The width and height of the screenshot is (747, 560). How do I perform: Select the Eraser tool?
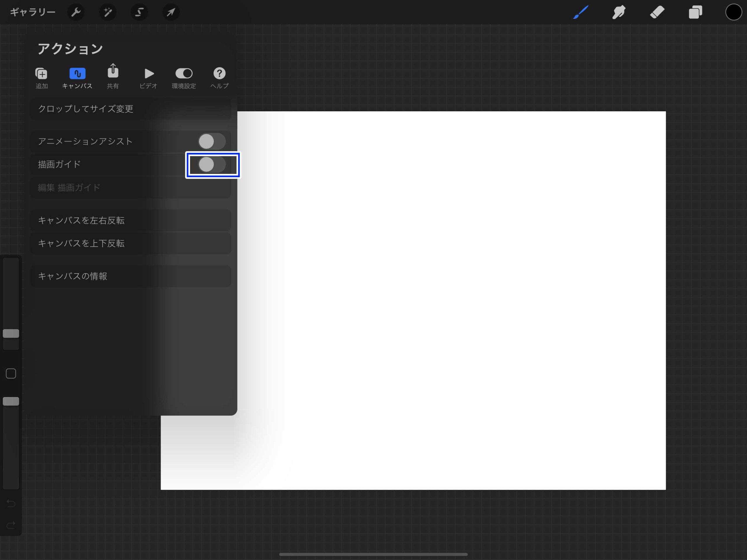point(657,12)
